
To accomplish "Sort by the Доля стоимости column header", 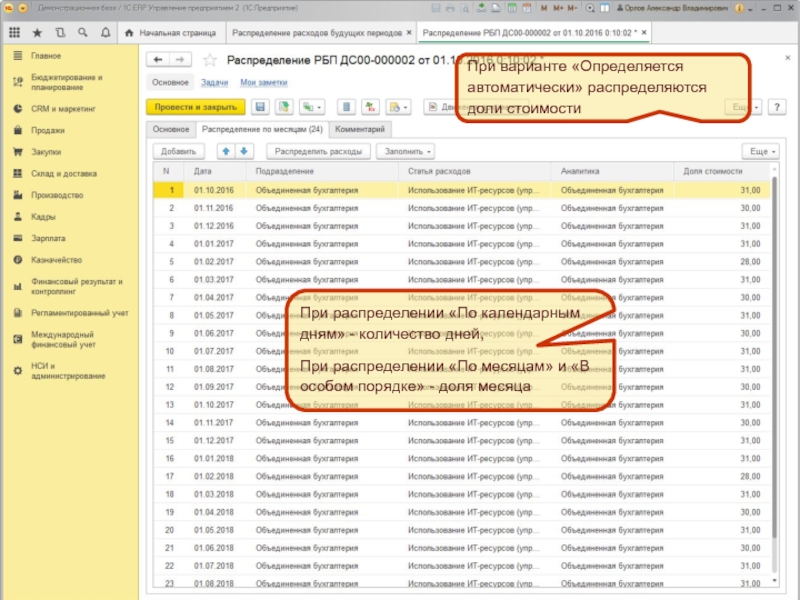I will [712, 172].
